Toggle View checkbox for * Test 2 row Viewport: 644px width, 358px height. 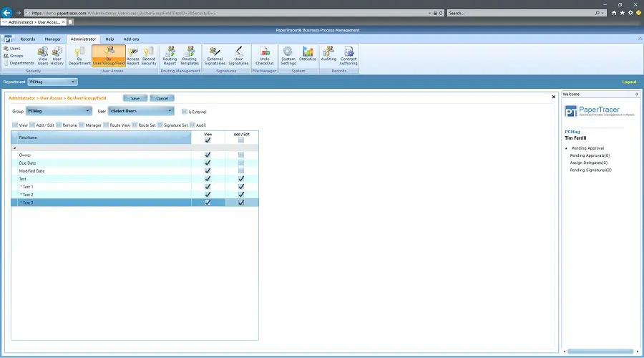(x=208, y=195)
